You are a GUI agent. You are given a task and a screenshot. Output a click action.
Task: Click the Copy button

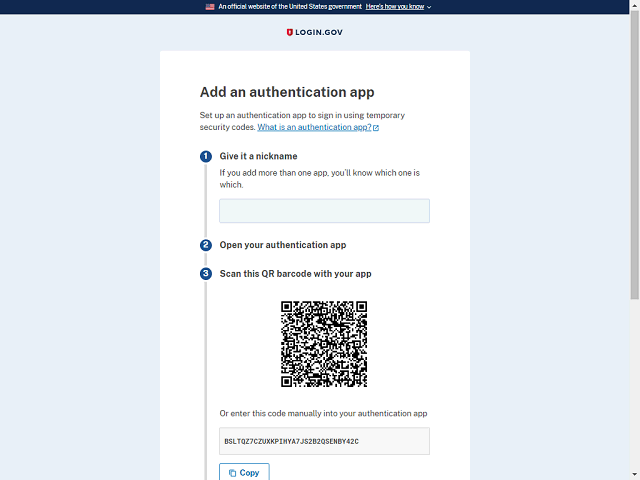[244, 472]
